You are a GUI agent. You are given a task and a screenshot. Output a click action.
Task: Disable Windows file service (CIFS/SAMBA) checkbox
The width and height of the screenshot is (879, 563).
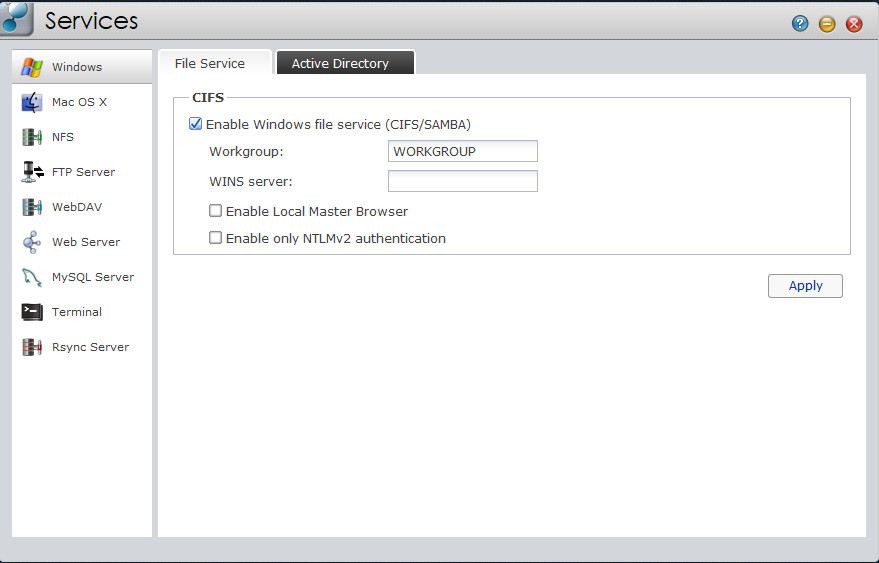click(195, 125)
